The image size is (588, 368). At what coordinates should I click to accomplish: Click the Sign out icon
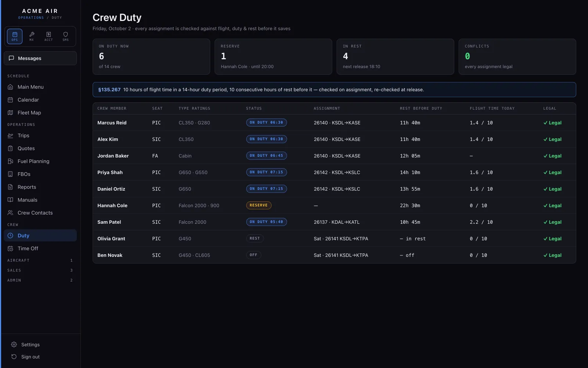[14, 357]
